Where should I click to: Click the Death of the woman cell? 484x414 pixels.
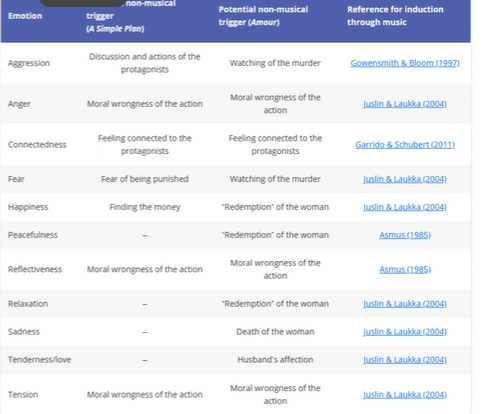tap(275, 332)
